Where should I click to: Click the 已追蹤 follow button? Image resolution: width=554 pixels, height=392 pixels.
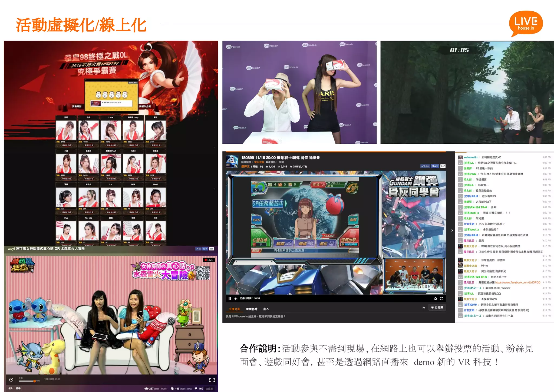tap(437, 307)
